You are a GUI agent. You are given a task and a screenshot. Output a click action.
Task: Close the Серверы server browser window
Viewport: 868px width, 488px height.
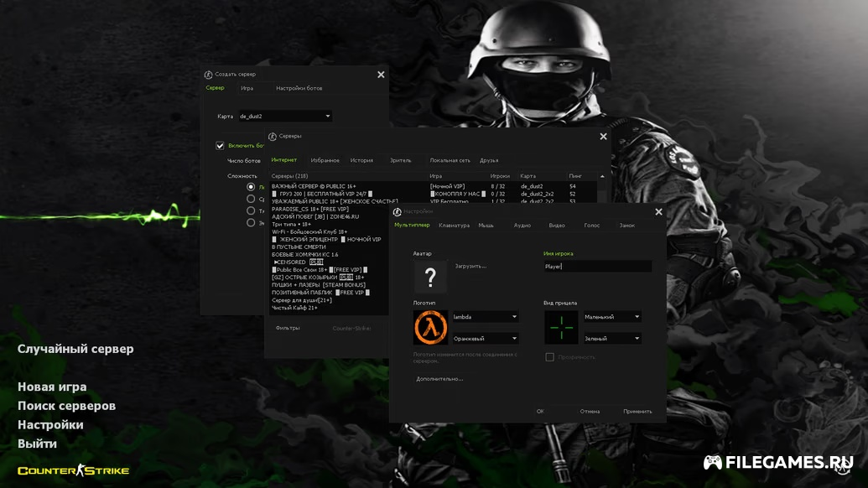click(x=603, y=137)
